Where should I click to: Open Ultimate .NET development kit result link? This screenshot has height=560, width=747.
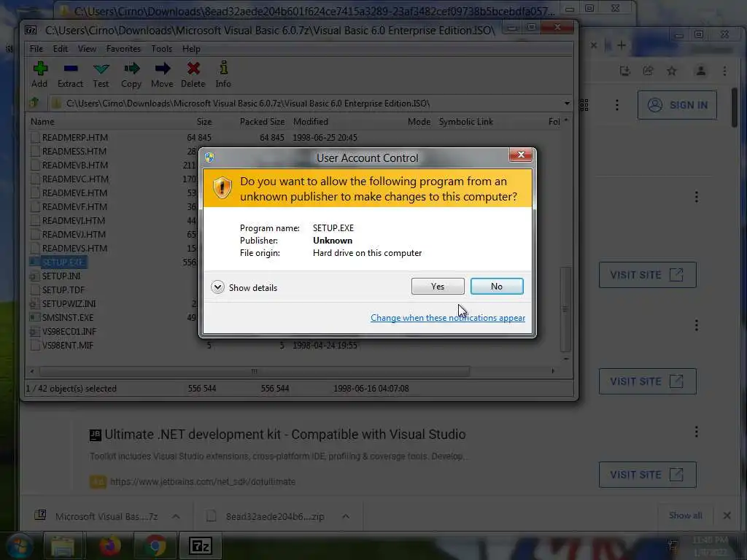(x=285, y=435)
